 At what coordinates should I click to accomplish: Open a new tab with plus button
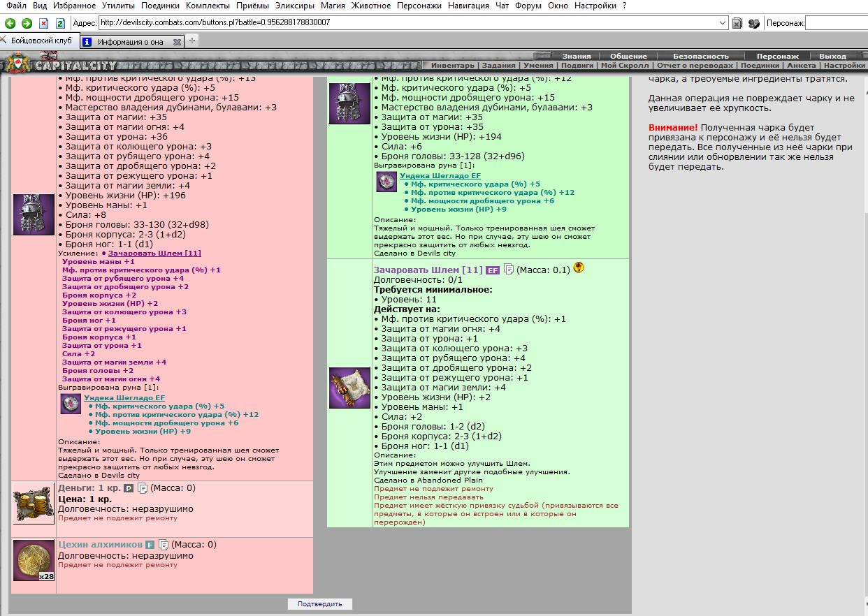(x=192, y=41)
